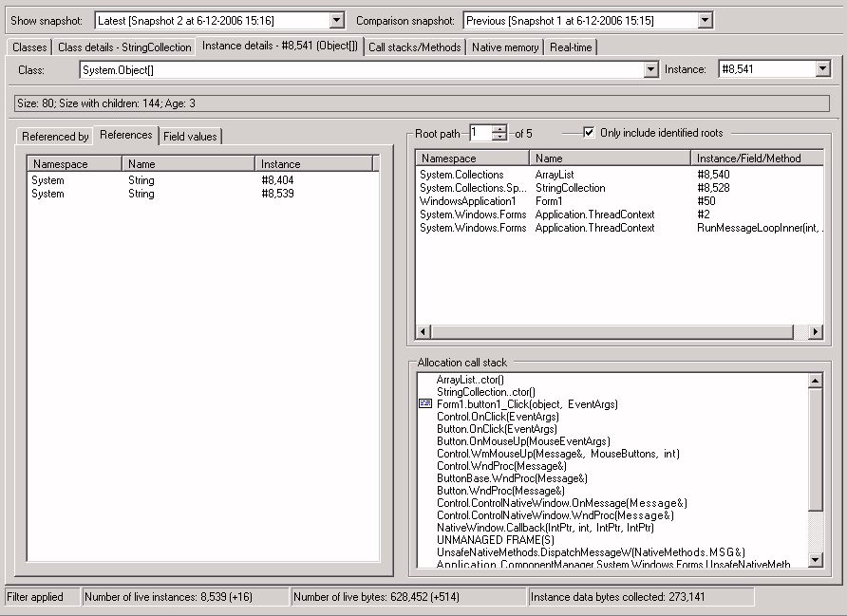Click the source icon beside Form1.button1_Click
This screenshot has height=616, width=847.
[x=424, y=404]
